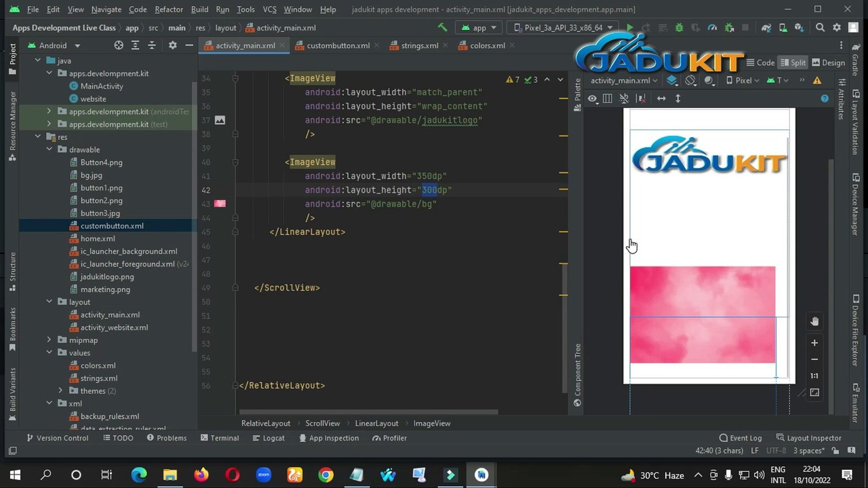This screenshot has height=488, width=868.
Task: Expand all nodes icon in Project panel
Action: pyautogui.click(x=135, y=45)
